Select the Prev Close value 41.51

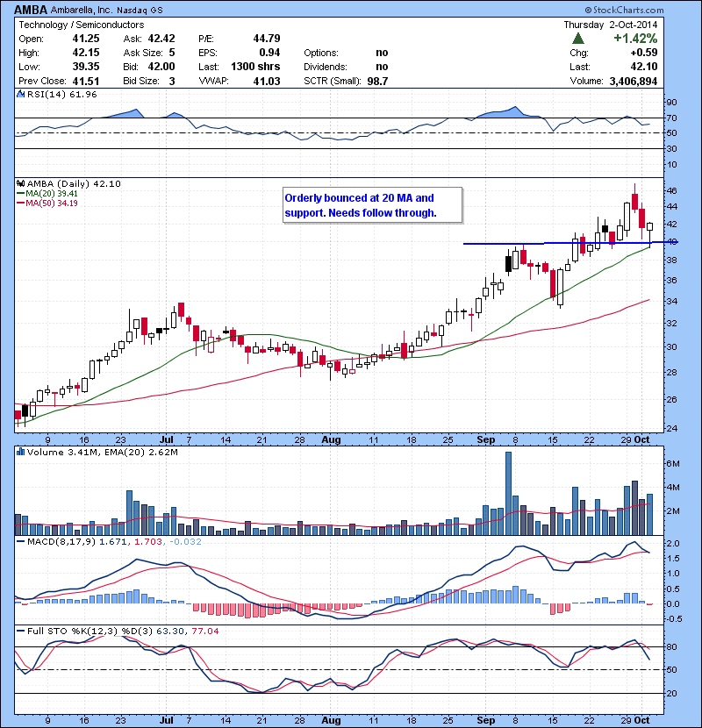86,82
